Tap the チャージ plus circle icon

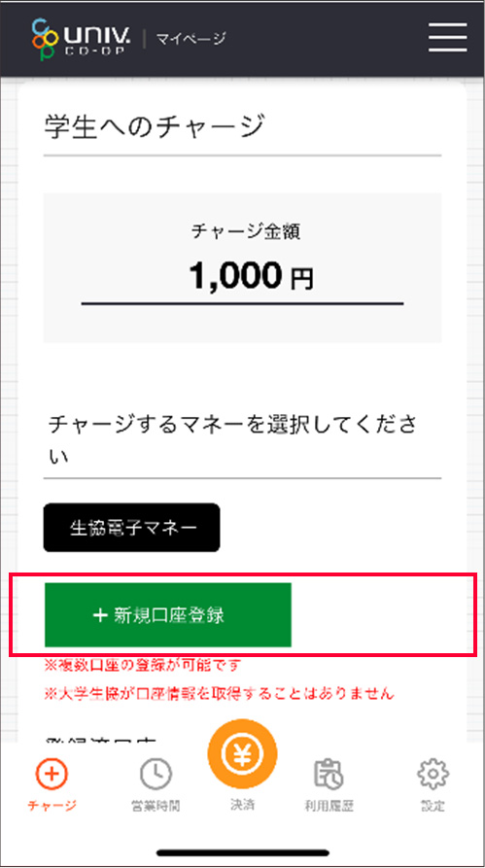[52, 774]
